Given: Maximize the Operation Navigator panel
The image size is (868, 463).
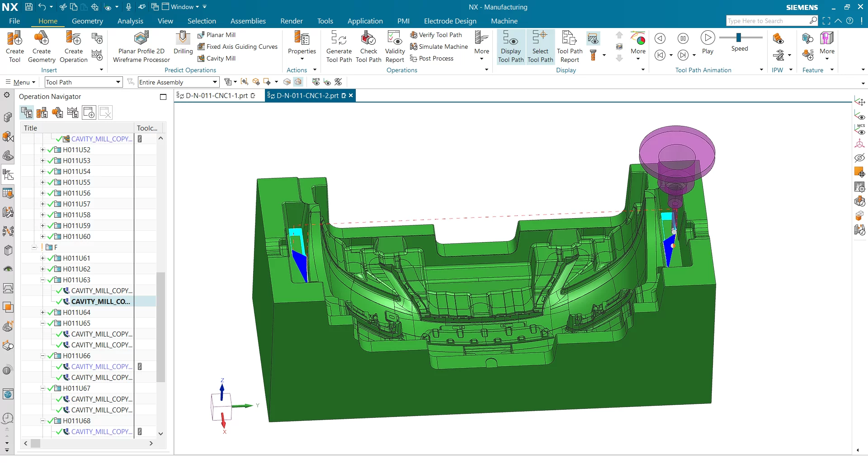Looking at the screenshot, I should click(163, 97).
